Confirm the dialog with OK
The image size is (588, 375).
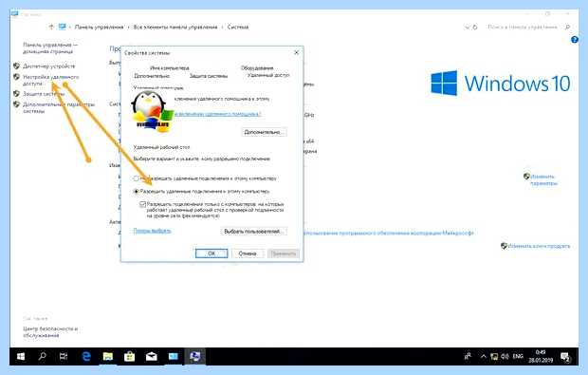[x=211, y=253]
